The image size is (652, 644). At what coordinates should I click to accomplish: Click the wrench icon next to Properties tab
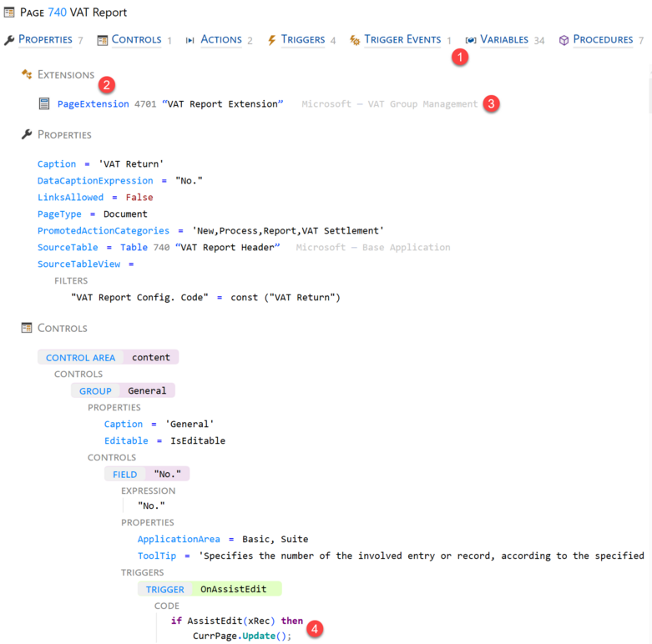pyautogui.click(x=9, y=40)
